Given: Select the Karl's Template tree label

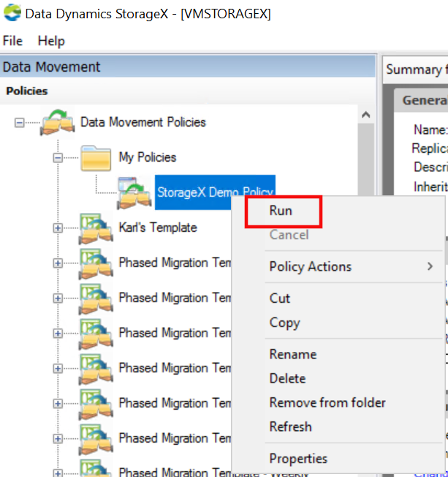Looking at the screenshot, I should tap(158, 228).
